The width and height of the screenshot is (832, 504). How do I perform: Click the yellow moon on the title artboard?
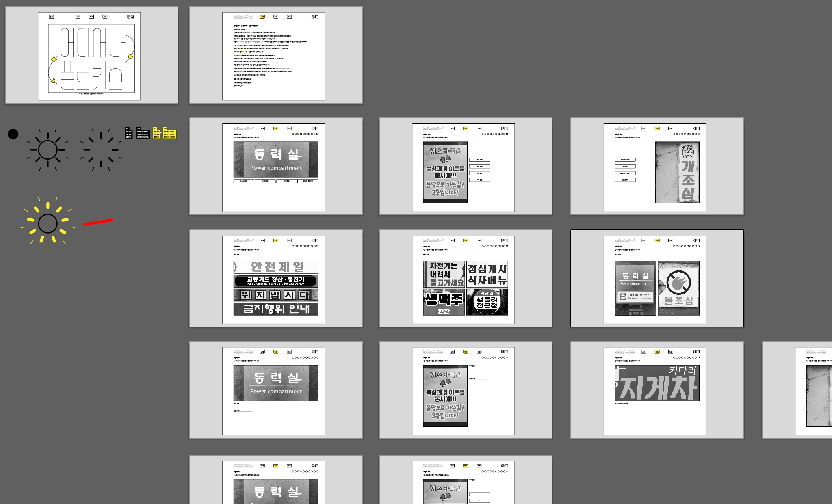[x=53, y=80]
